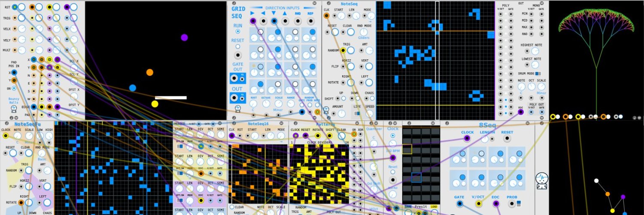Image resolution: width=644 pixels, height=215 pixels.
Task: Click the RND MODE knob on NoteSeq
Action: (364, 32)
